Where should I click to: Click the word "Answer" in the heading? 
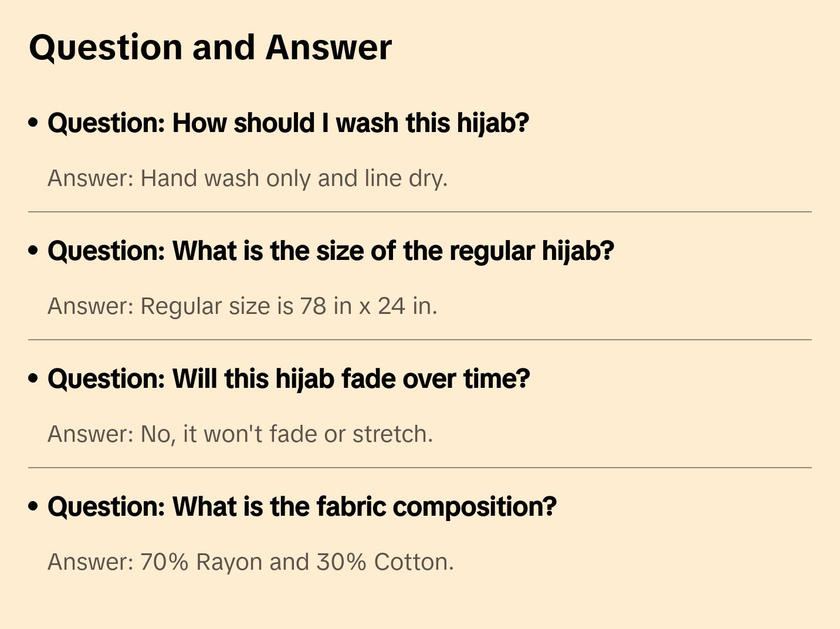click(328, 48)
